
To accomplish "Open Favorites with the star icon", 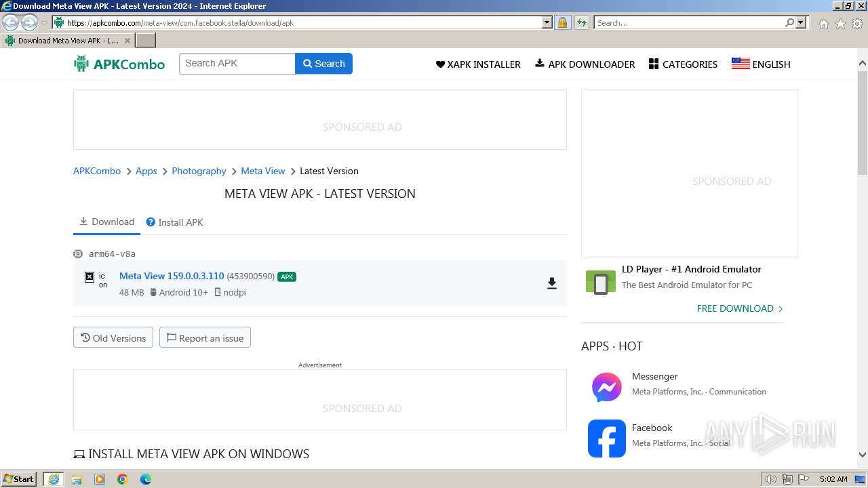I will click(x=840, y=24).
